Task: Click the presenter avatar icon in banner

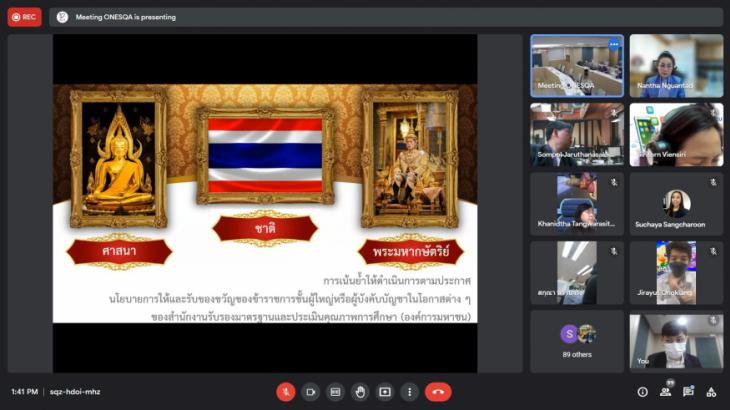Action: point(62,17)
